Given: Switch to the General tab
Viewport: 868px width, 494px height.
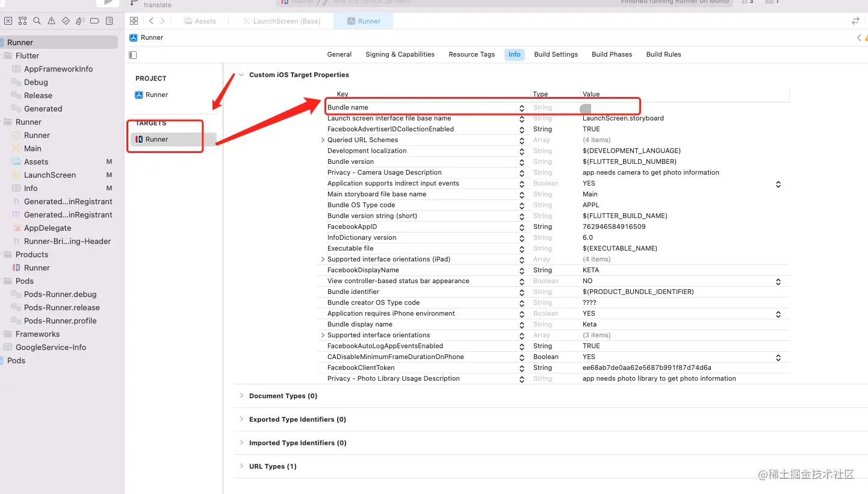Looking at the screenshot, I should pos(339,54).
